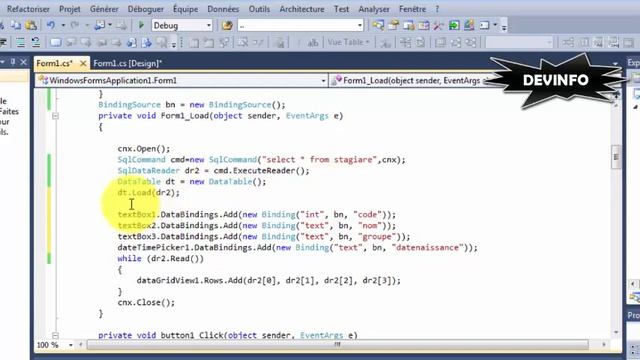
Task: Open the Architecture menu
Action: pos(302,9)
